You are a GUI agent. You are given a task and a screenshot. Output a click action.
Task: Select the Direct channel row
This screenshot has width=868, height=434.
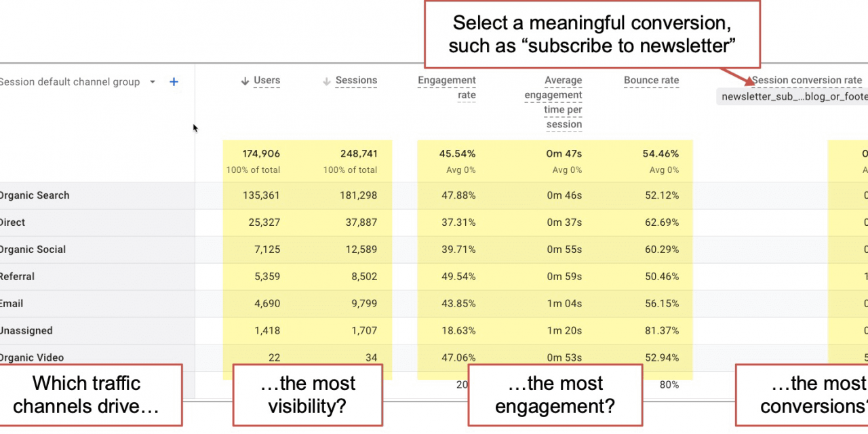(12, 222)
